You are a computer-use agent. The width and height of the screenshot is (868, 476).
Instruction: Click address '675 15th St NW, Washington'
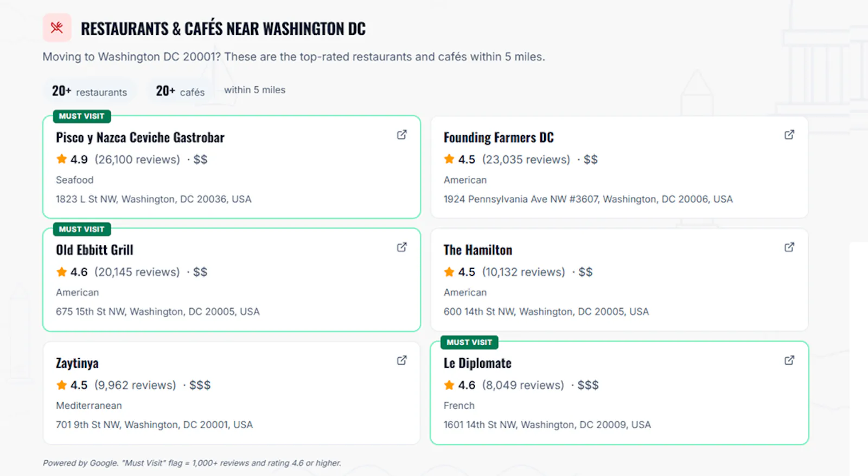tap(158, 312)
